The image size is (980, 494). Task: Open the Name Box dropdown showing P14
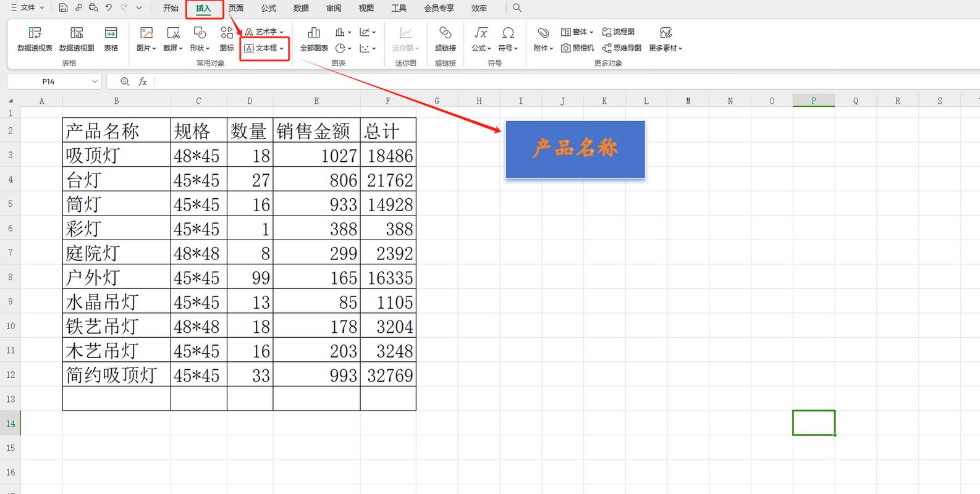(x=95, y=82)
